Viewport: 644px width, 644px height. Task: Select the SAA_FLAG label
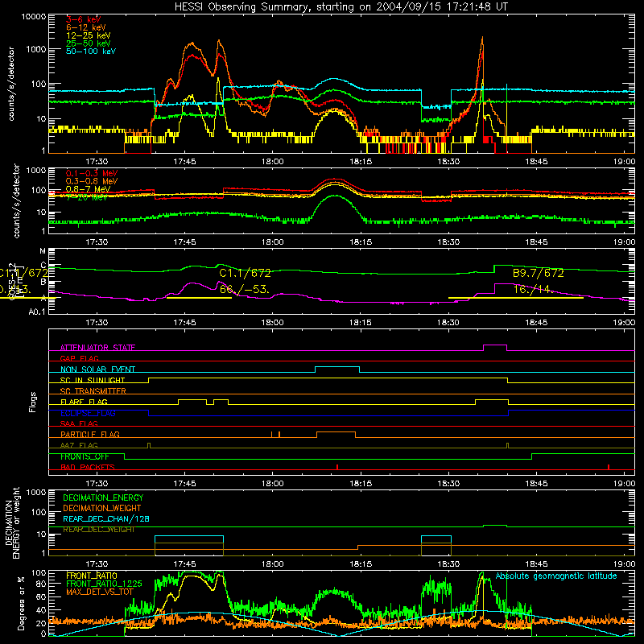point(79,423)
